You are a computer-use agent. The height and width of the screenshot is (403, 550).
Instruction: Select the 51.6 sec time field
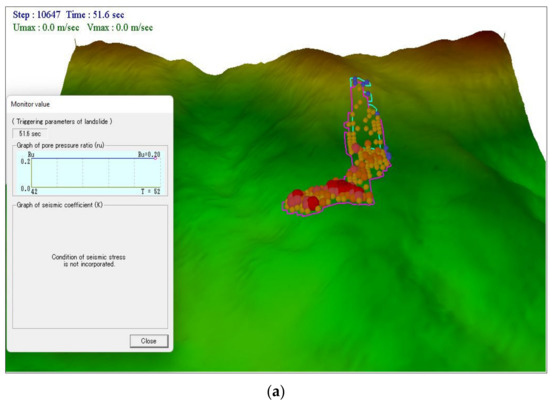tap(30, 134)
